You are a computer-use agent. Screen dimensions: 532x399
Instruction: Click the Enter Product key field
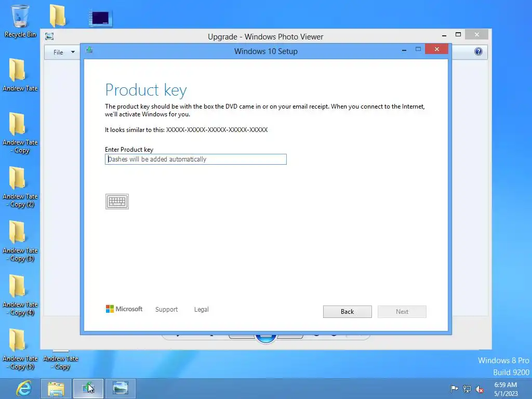coord(196,159)
